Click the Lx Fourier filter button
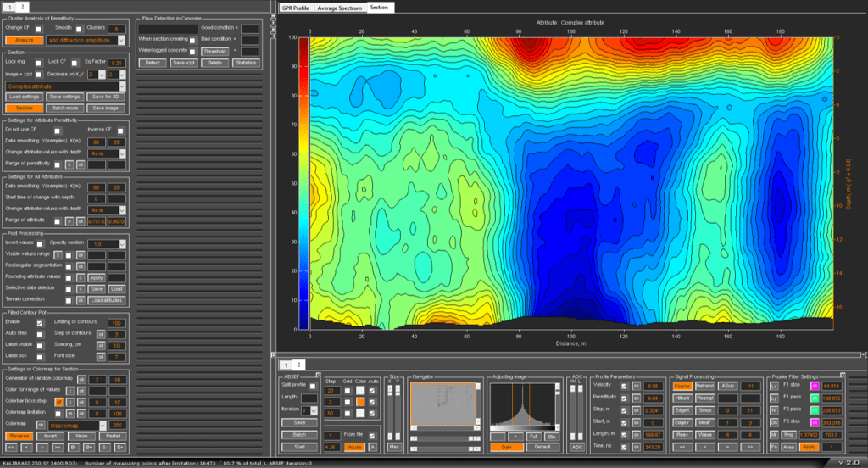 (773, 385)
